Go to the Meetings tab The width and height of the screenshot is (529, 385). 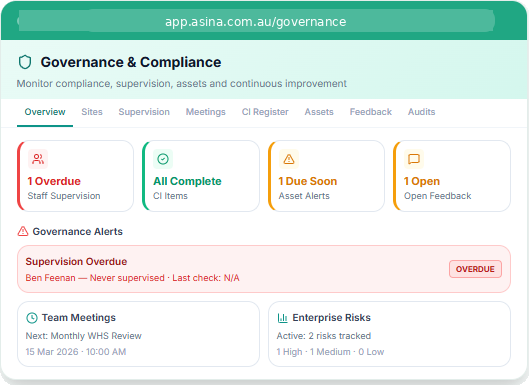205,112
